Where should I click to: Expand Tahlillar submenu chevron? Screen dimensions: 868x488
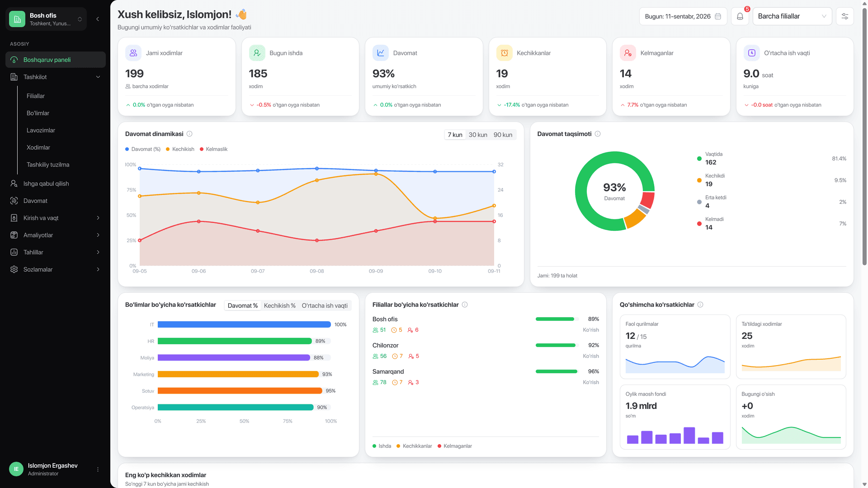click(98, 252)
